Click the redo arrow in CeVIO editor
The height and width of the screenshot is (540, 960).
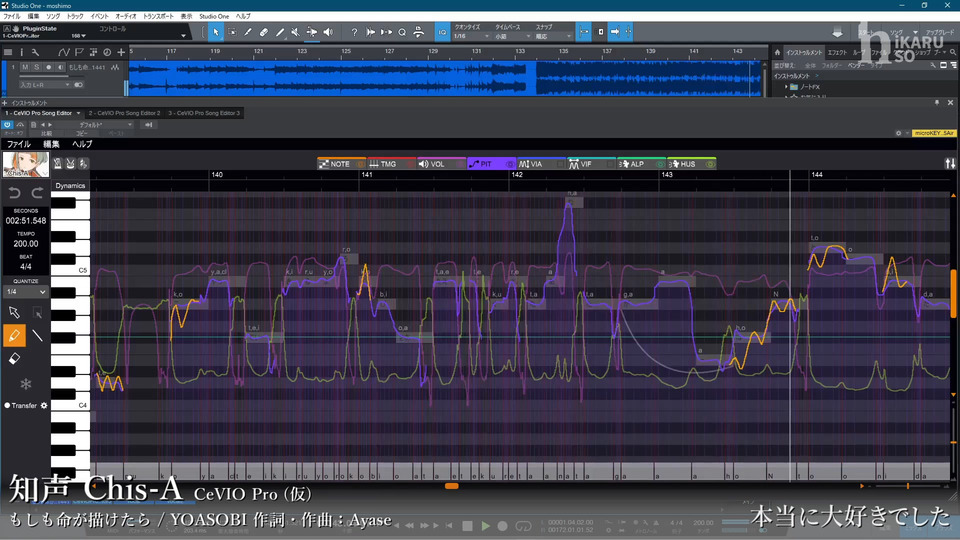[x=38, y=193]
